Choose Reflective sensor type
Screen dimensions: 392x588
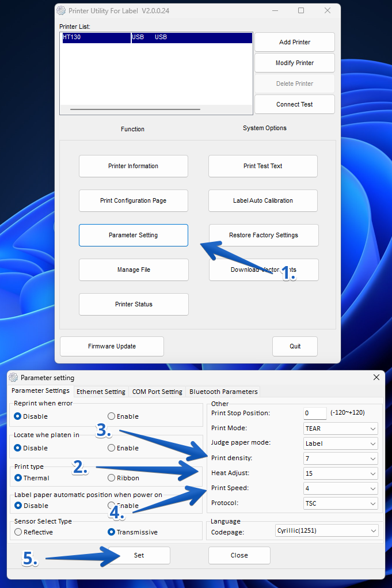[18, 532]
